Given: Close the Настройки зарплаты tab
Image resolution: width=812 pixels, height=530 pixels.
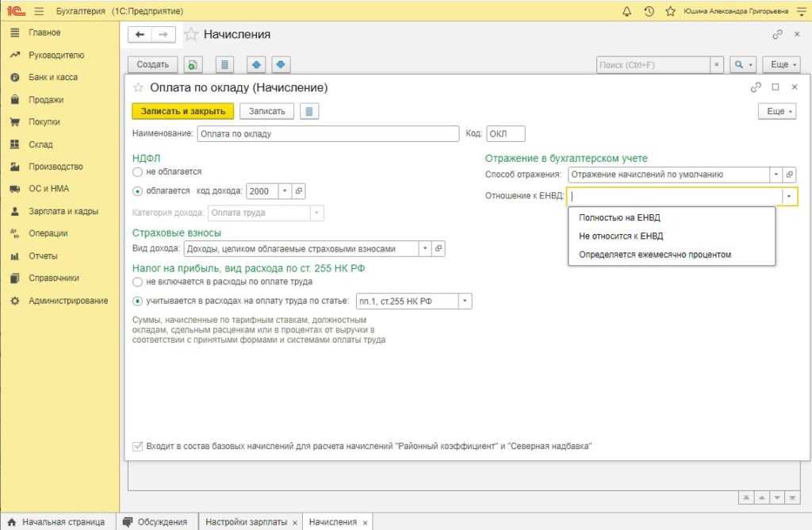Looking at the screenshot, I should (x=295, y=523).
